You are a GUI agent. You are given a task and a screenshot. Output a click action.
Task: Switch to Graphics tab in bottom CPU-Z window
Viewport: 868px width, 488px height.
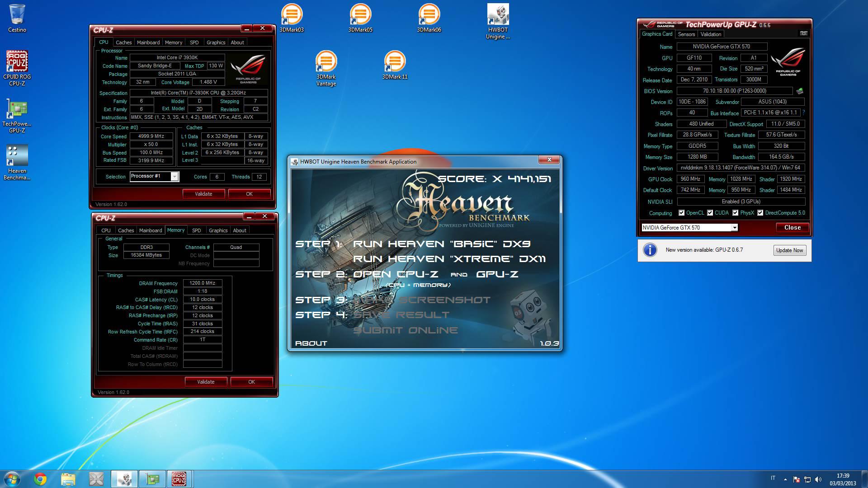click(218, 230)
